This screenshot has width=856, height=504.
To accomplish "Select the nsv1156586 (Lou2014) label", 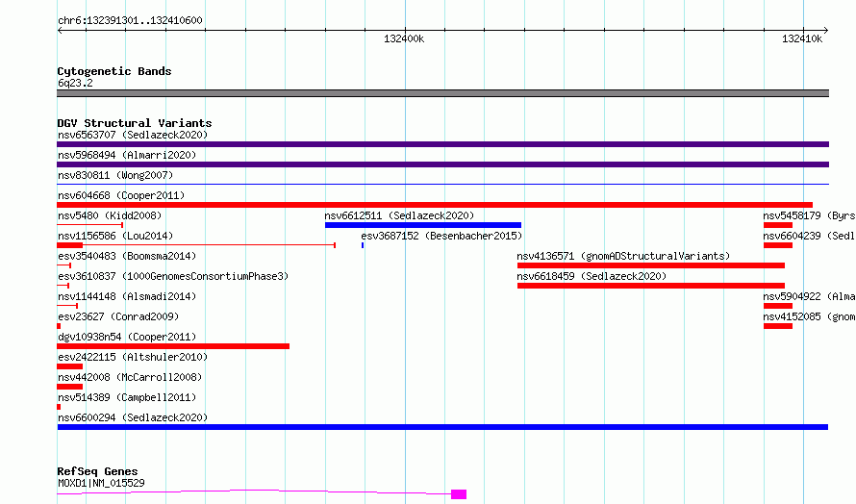I will pos(115,236).
